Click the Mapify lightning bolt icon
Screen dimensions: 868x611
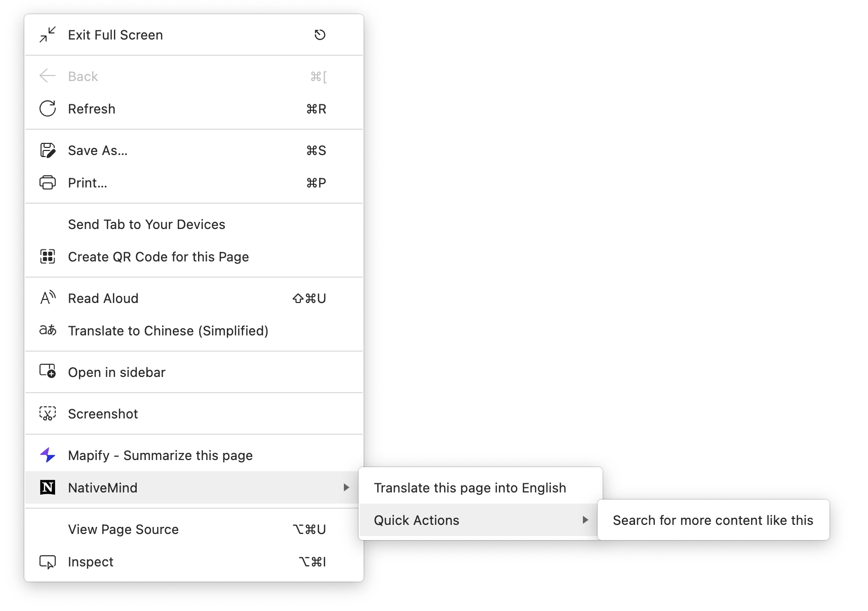(x=48, y=455)
